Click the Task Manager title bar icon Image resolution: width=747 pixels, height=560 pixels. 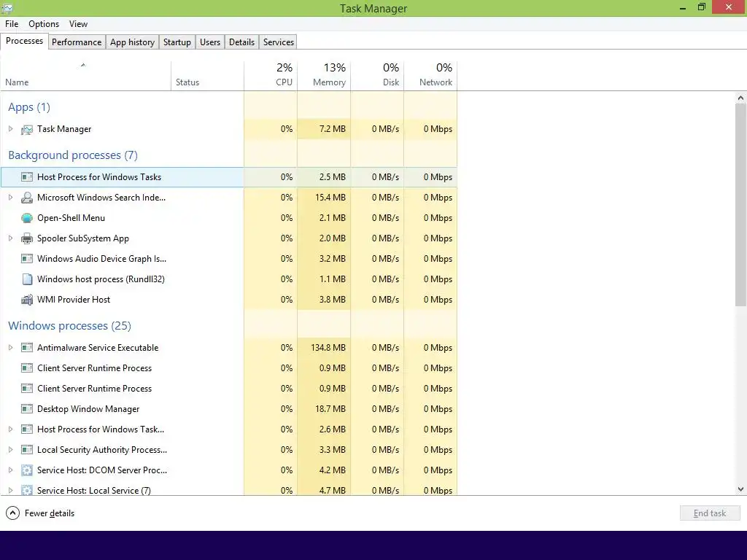pyautogui.click(x=7, y=8)
